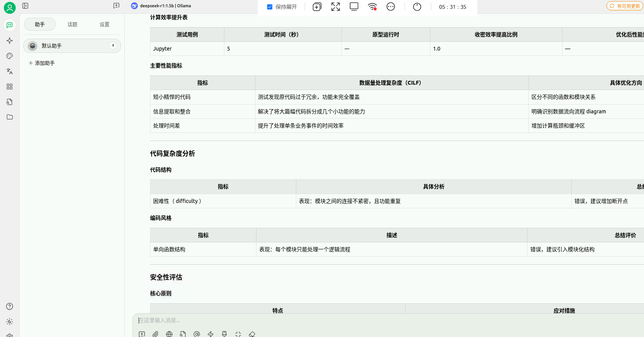Create a new topic from the header icon
This screenshot has width=644, height=337.
click(116, 6)
